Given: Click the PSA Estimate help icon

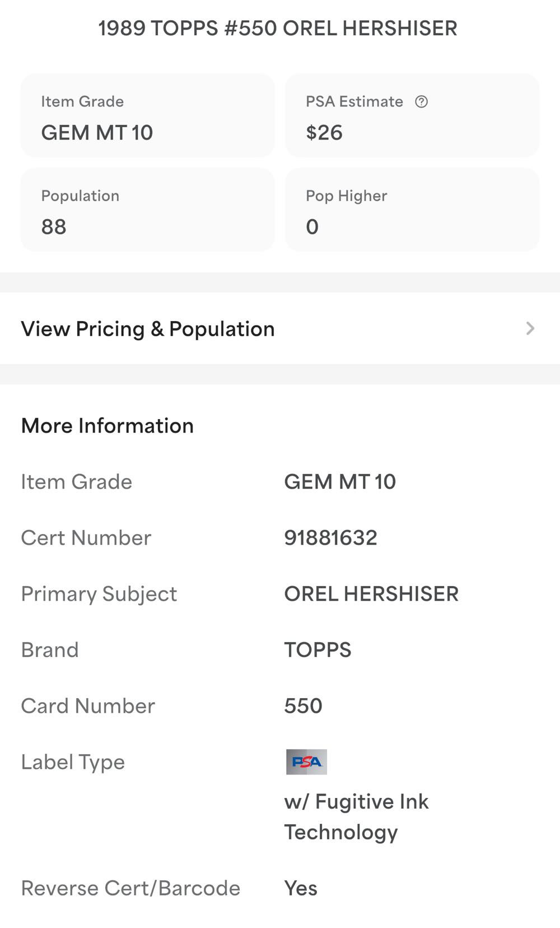Looking at the screenshot, I should tap(421, 101).
